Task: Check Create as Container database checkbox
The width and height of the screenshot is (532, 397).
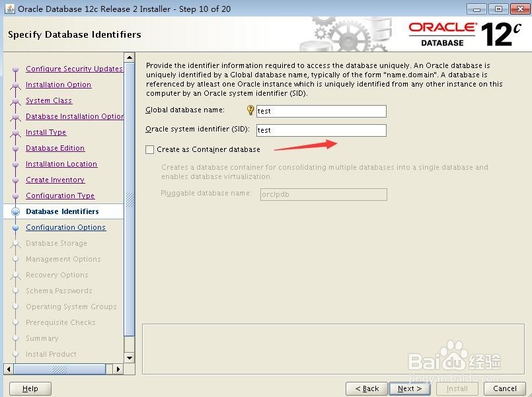Action: click(x=149, y=149)
